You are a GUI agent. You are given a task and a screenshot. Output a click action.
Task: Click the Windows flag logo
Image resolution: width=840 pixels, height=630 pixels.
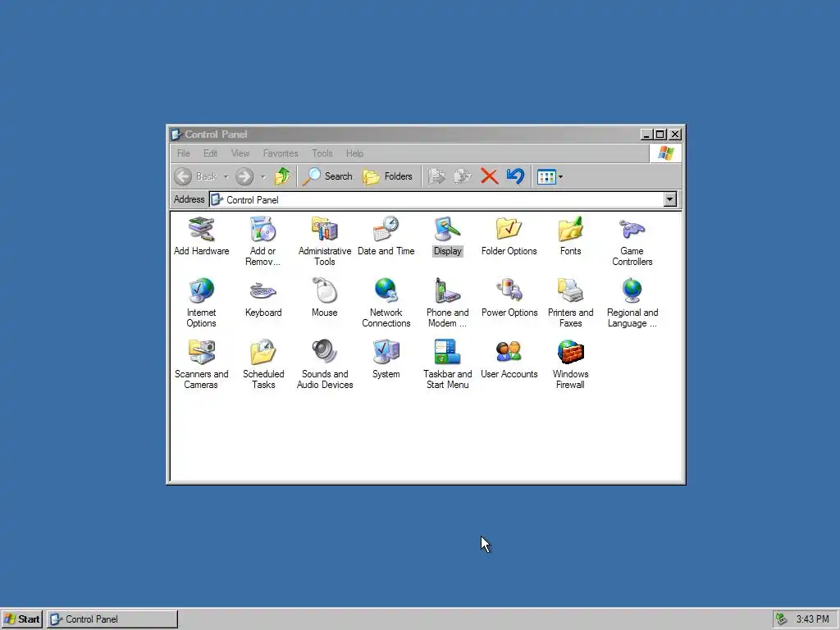(666, 153)
